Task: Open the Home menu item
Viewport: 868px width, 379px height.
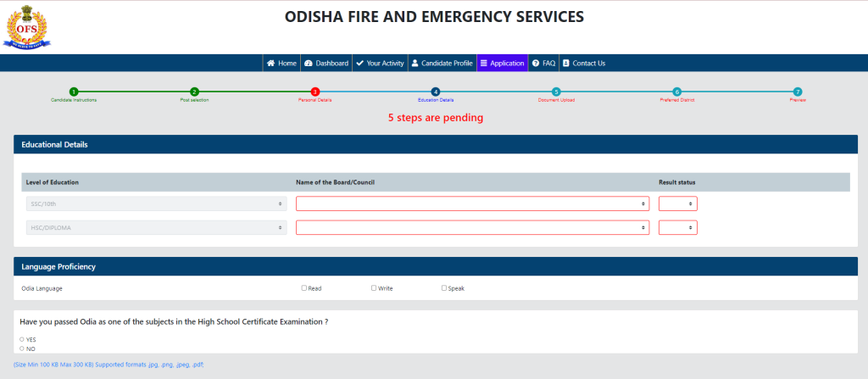Action: tap(281, 63)
